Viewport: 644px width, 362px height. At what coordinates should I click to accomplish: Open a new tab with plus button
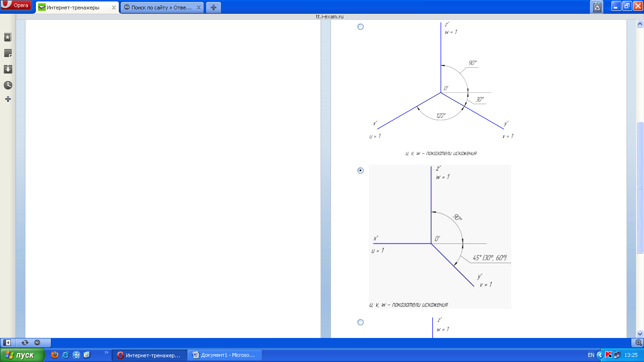click(214, 8)
